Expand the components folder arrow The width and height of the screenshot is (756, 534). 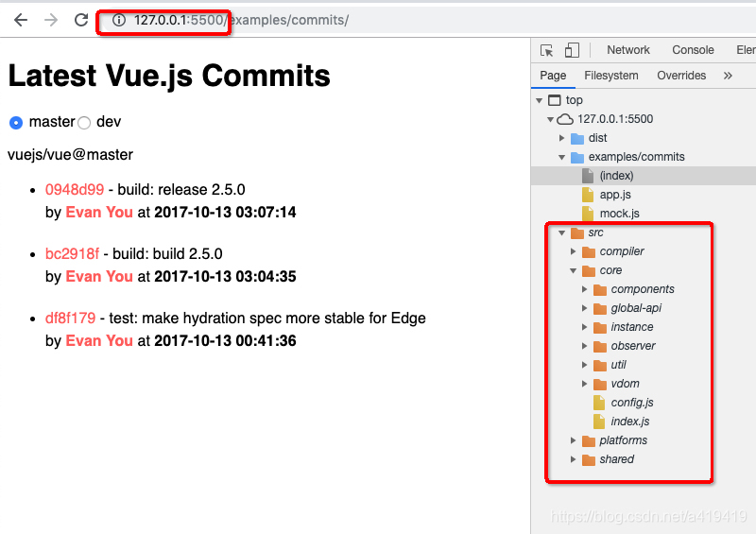584,289
